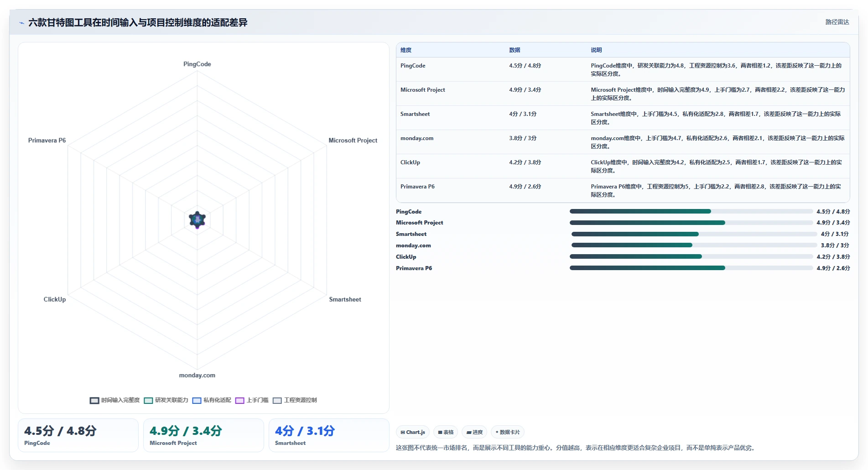Click the Microsoft Project radar axis label
Screen dimensions: 868x470
[353, 141]
